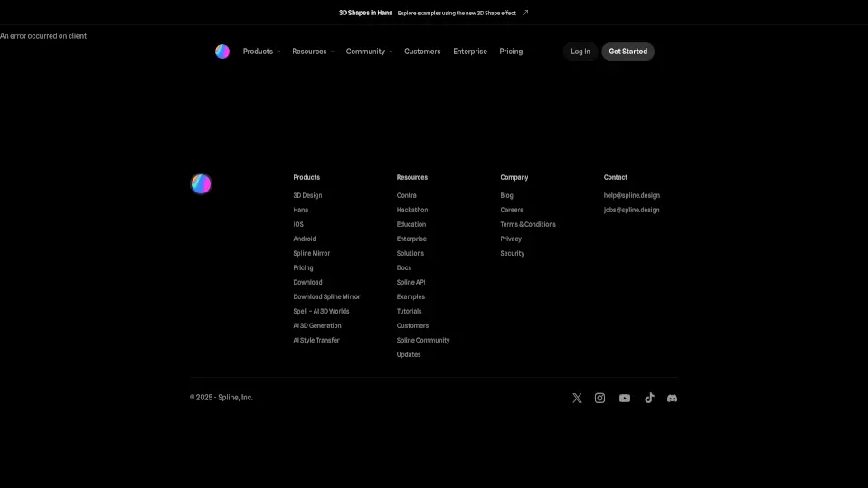Open the help@spline.design email link

click(631, 195)
